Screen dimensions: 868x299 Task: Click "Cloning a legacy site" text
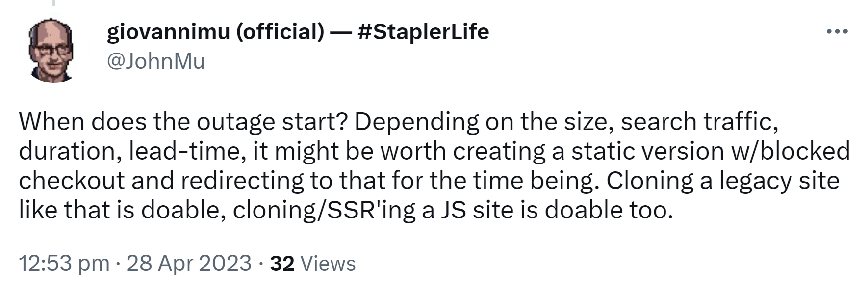click(723, 181)
